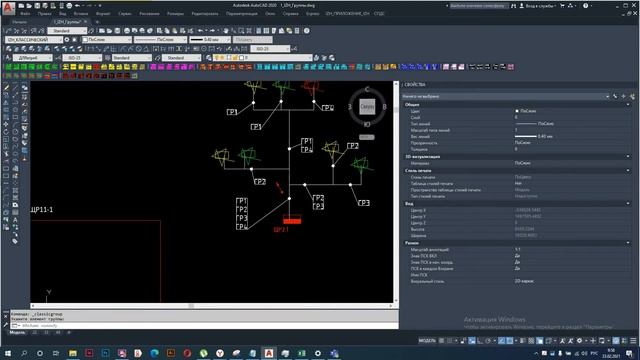640x360 pixels.
Task: Open status bar customization menu icon
Action: click(x=633, y=340)
